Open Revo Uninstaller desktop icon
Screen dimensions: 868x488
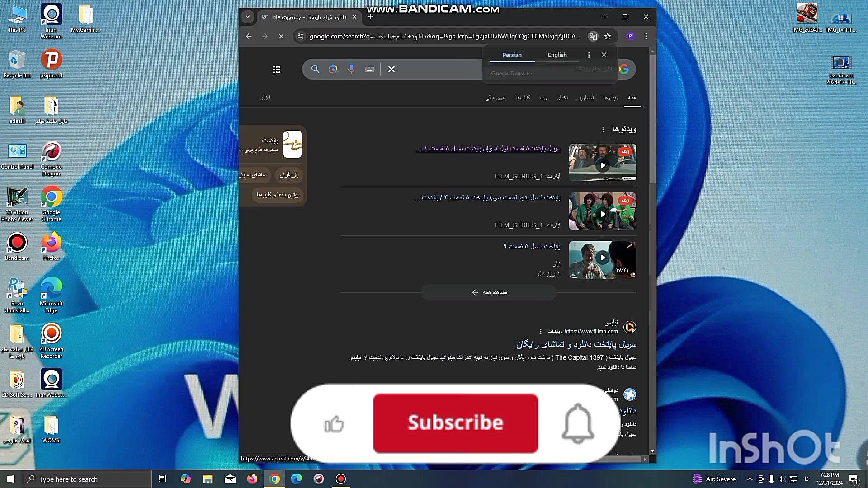tap(17, 295)
